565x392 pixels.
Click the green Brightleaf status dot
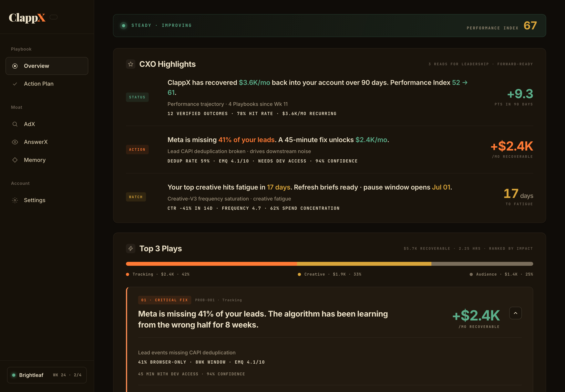(x=14, y=375)
